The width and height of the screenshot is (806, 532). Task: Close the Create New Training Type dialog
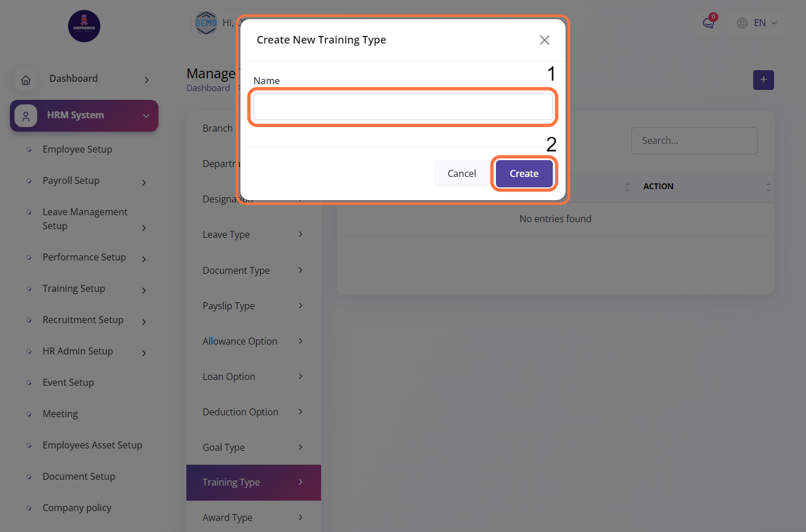click(x=544, y=40)
